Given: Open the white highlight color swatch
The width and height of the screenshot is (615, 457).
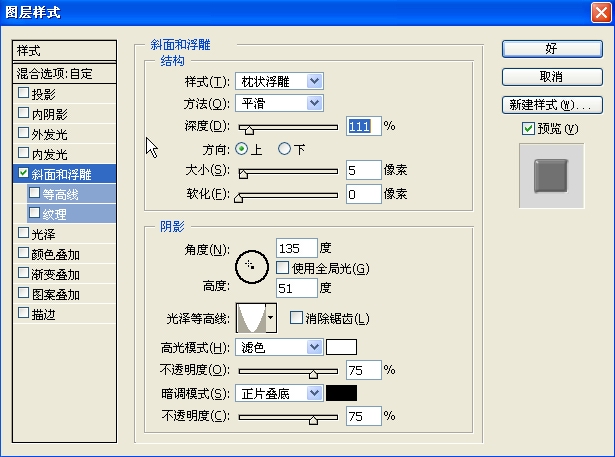Looking at the screenshot, I should (x=341, y=348).
